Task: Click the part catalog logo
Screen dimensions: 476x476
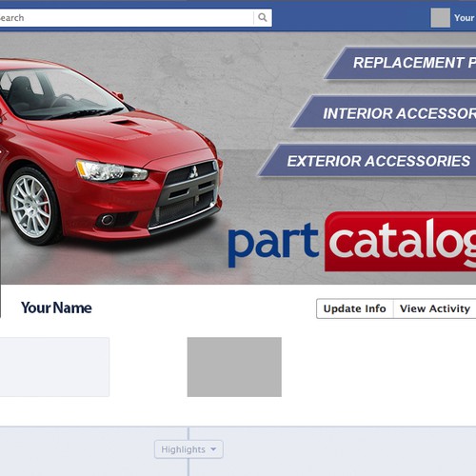Action: click(x=352, y=243)
